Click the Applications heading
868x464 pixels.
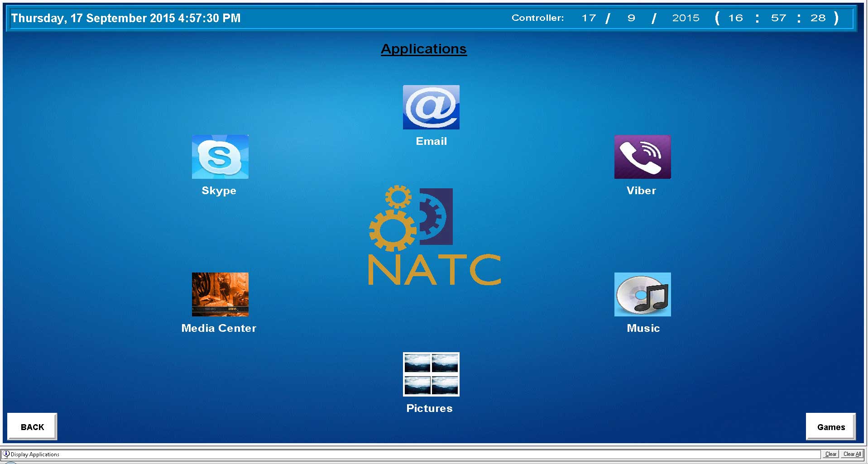click(423, 49)
